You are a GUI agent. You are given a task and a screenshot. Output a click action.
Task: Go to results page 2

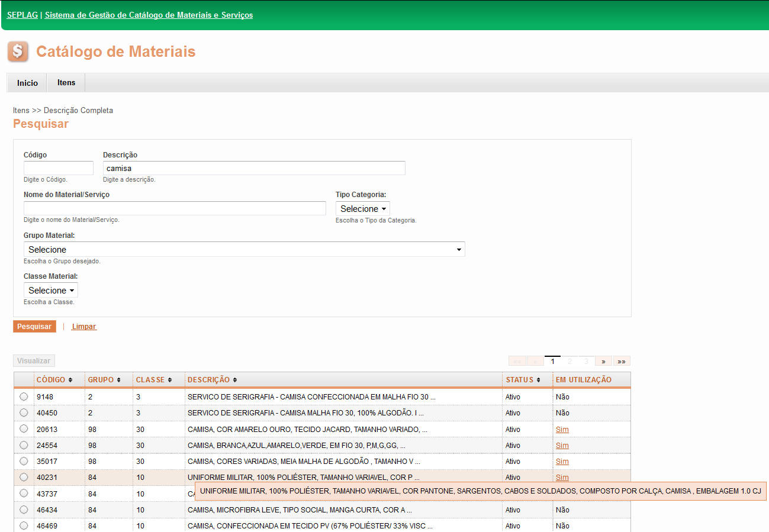click(x=569, y=361)
